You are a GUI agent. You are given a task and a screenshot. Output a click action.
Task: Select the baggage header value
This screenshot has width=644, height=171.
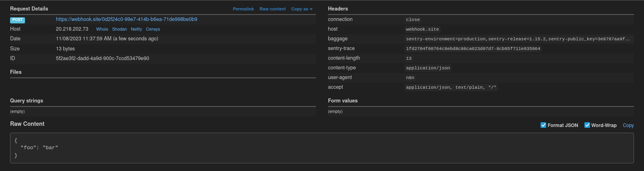tap(518, 39)
